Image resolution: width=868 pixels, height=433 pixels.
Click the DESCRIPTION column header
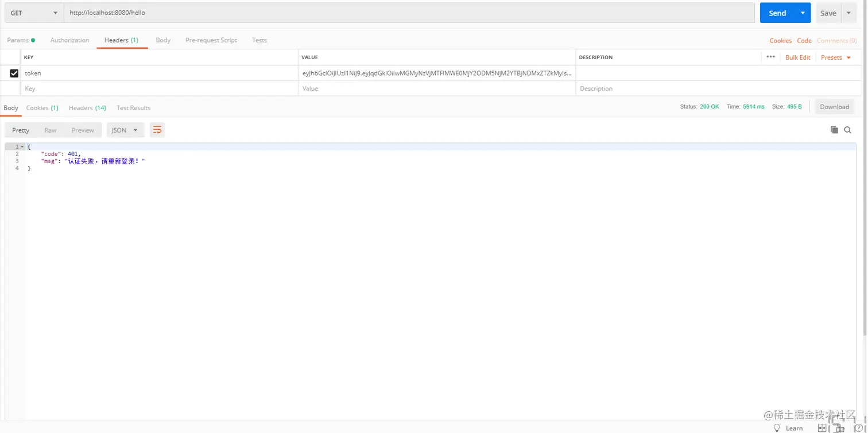(x=595, y=57)
